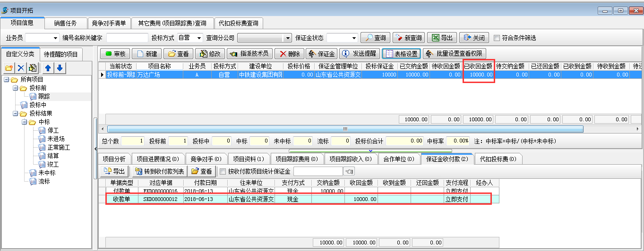Screen dimensions: 644x251
Task: Move category down with blue down arrow
Action: [60, 68]
